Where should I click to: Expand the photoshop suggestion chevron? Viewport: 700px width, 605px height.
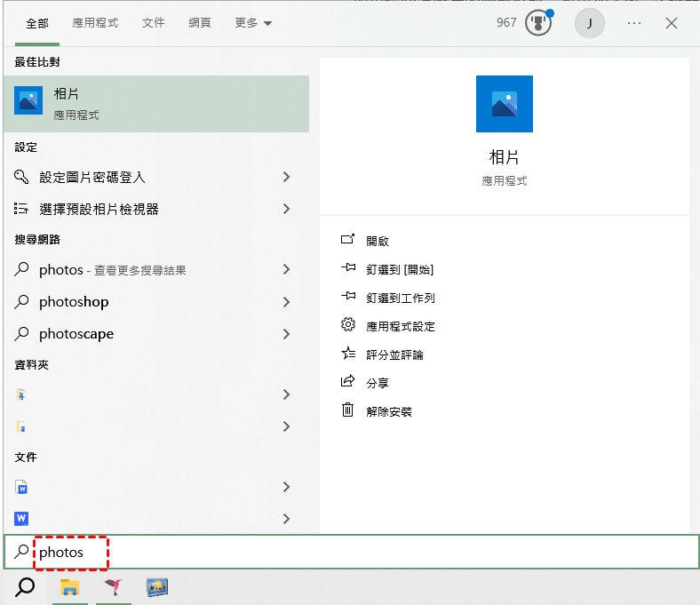(x=287, y=302)
